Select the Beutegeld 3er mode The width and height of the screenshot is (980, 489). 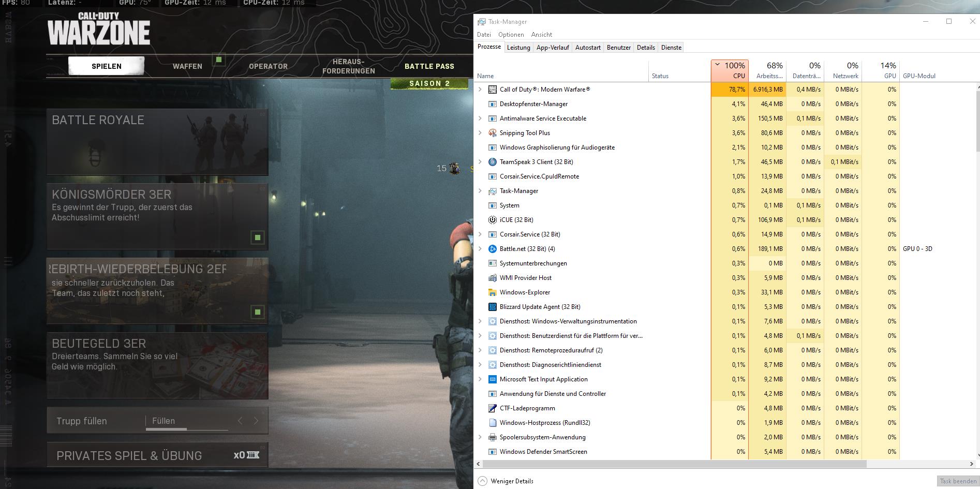coord(157,365)
